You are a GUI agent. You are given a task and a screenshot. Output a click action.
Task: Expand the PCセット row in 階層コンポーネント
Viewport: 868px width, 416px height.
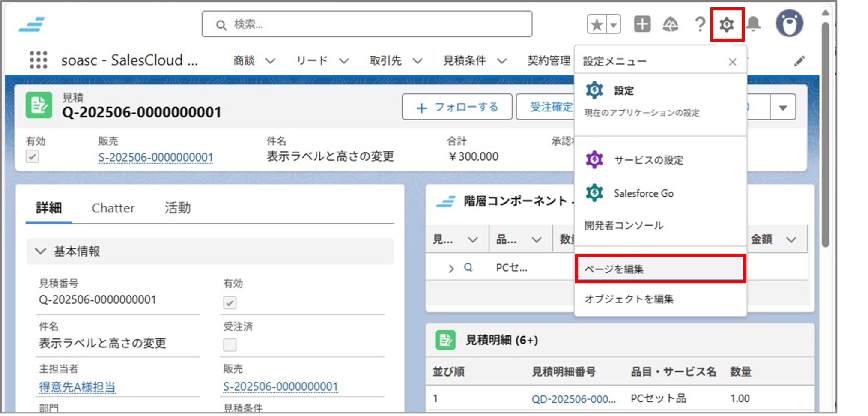click(451, 268)
